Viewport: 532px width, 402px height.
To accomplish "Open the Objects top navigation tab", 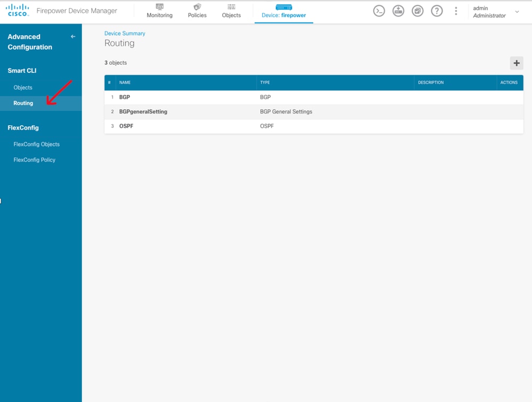I will [232, 11].
